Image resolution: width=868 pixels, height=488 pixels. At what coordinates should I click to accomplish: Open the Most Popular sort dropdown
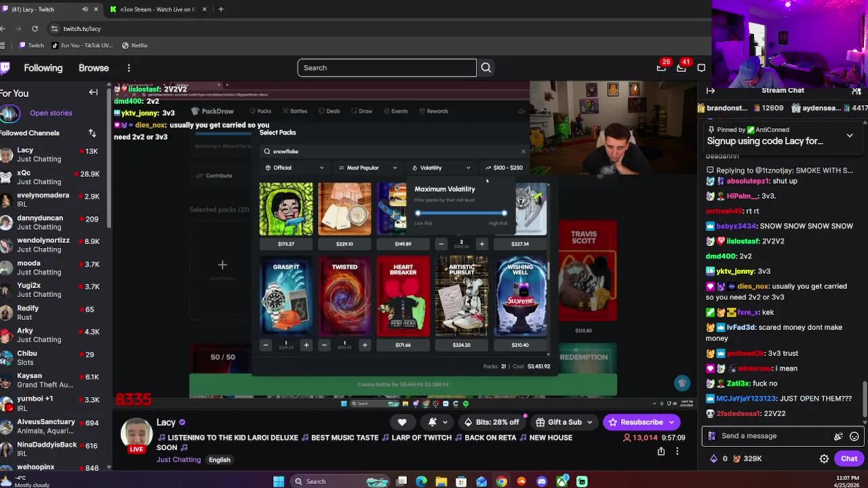(x=368, y=168)
